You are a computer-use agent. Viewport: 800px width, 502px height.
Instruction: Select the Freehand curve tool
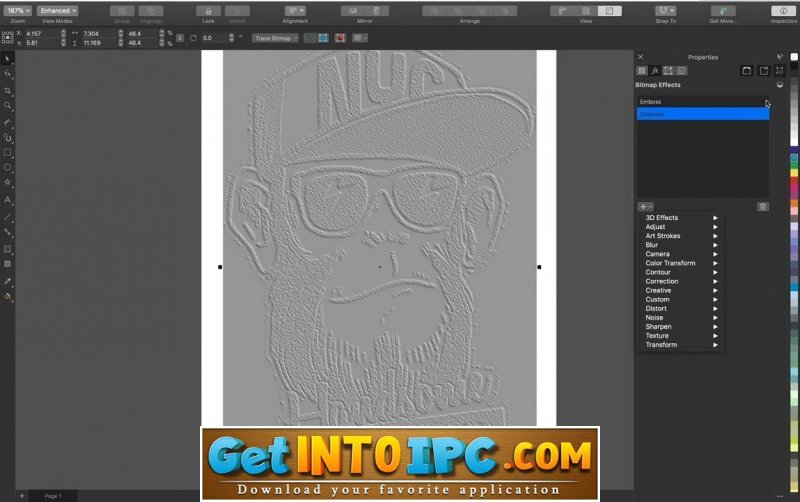7,122
